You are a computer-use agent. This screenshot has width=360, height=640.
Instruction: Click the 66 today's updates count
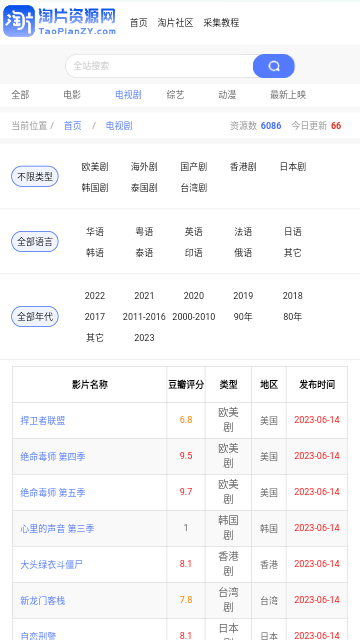coord(336,126)
